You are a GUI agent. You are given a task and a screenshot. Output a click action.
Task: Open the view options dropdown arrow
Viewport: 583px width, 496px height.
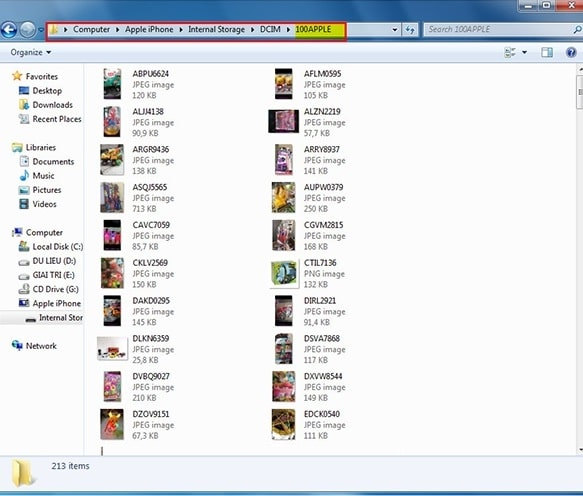(x=524, y=52)
